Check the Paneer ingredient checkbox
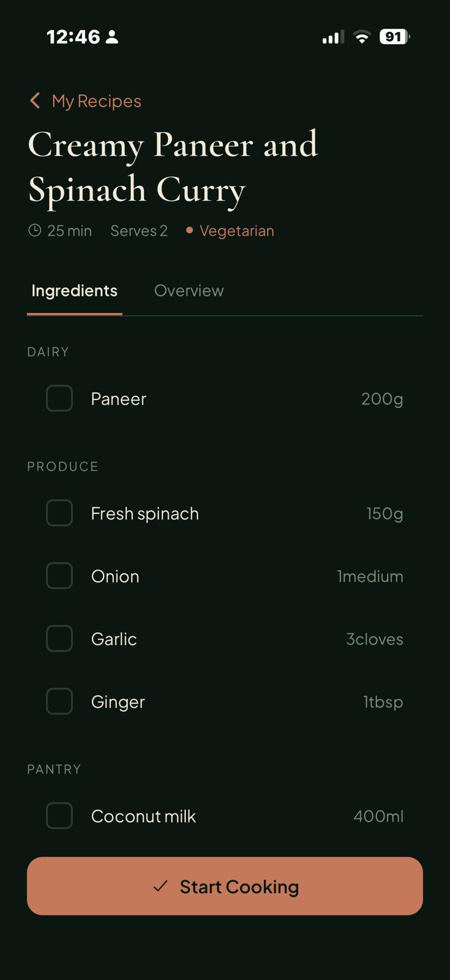This screenshot has width=450, height=980. (59, 398)
